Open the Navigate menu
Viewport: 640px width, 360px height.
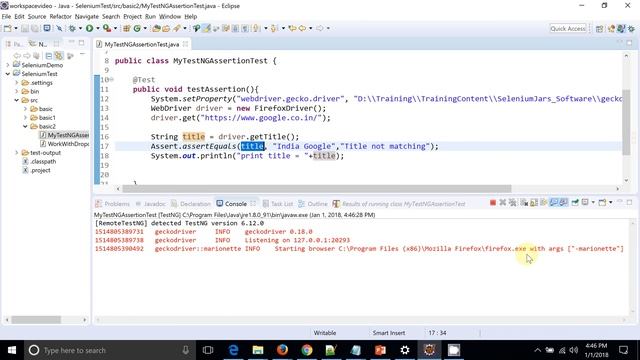(87, 16)
